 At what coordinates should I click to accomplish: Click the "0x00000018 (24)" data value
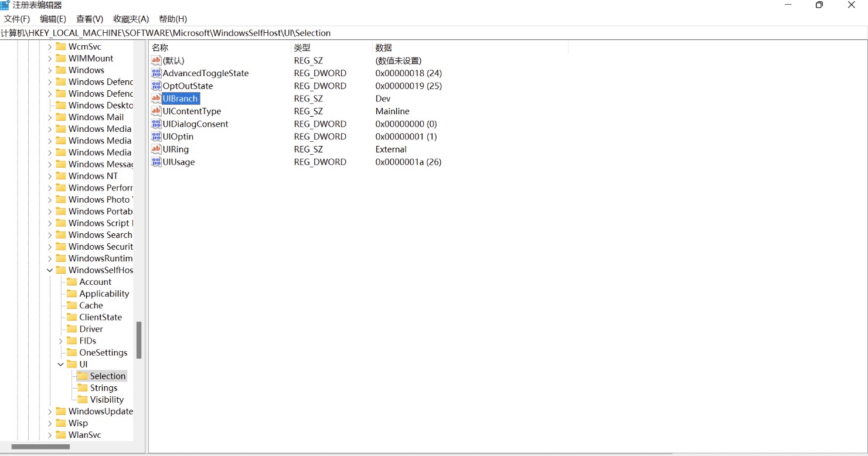coord(409,73)
